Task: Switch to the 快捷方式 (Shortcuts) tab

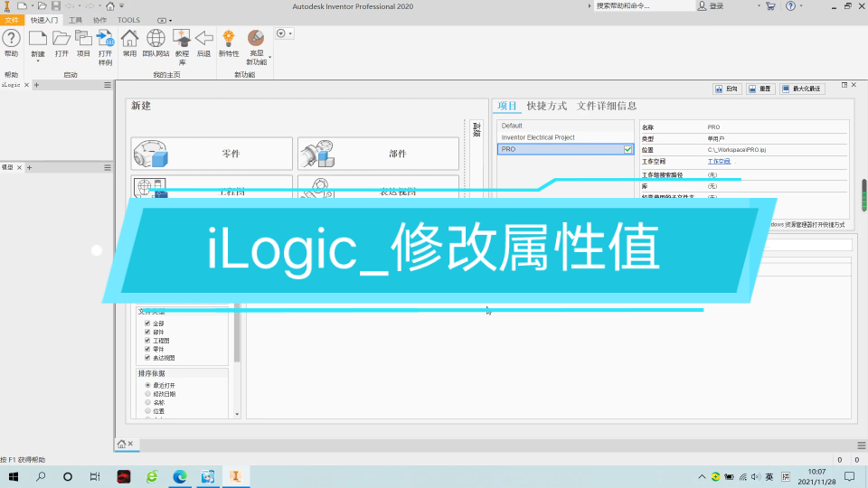Action: point(547,106)
